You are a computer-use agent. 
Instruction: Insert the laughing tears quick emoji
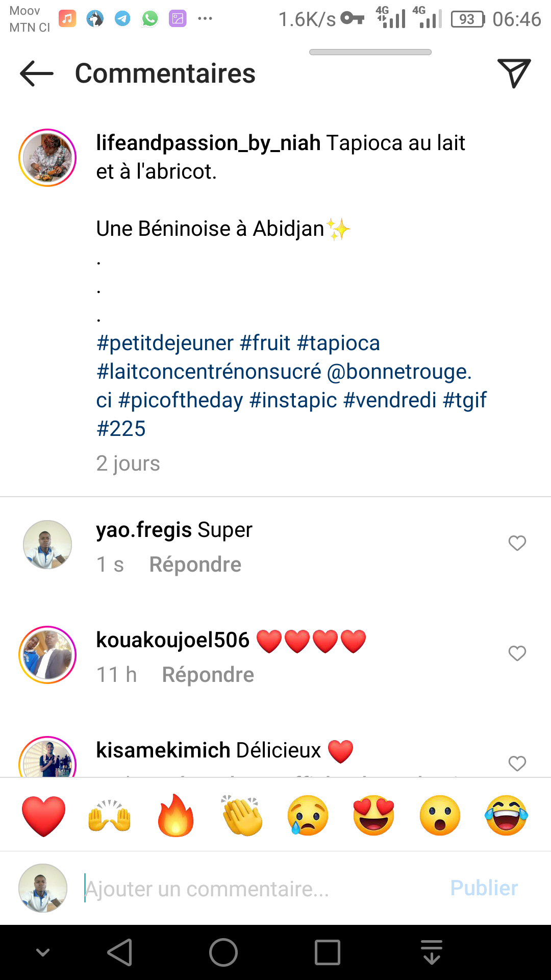coord(506,815)
